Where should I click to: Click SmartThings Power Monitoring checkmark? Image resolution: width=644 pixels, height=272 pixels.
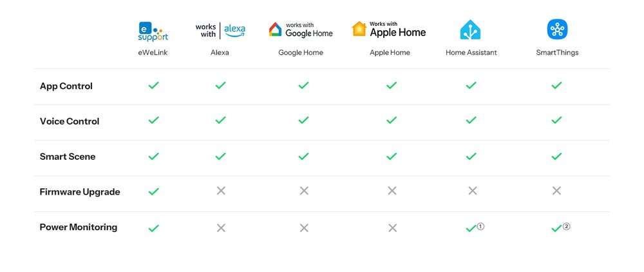pos(556,228)
